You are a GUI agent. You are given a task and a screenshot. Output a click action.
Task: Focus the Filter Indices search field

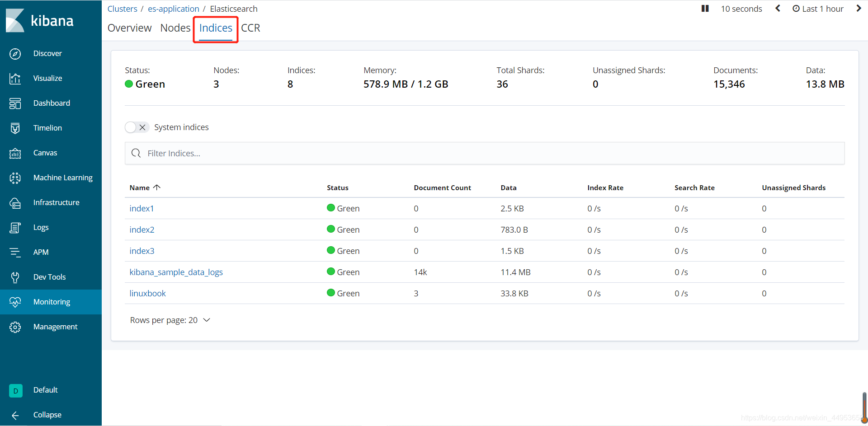click(x=485, y=154)
